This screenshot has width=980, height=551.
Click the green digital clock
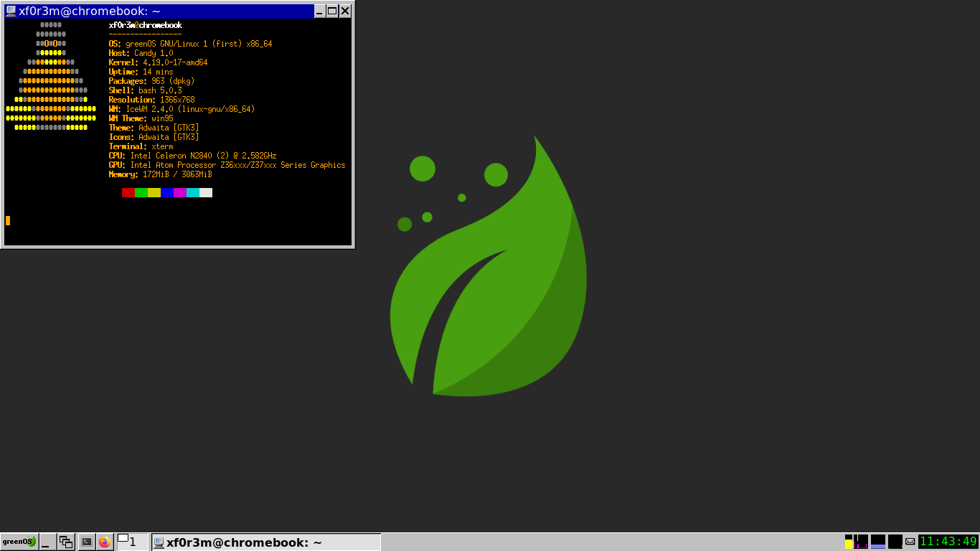click(948, 542)
